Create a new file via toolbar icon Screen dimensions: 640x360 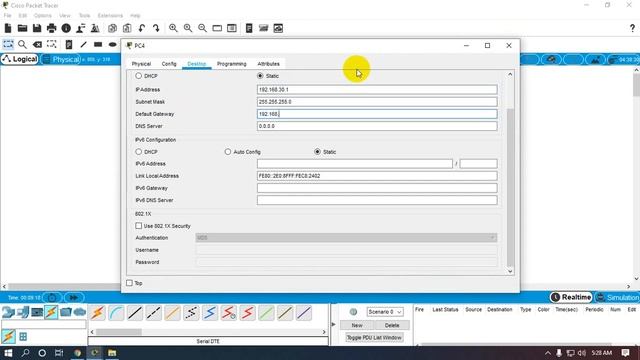click(x=8, y=28)
